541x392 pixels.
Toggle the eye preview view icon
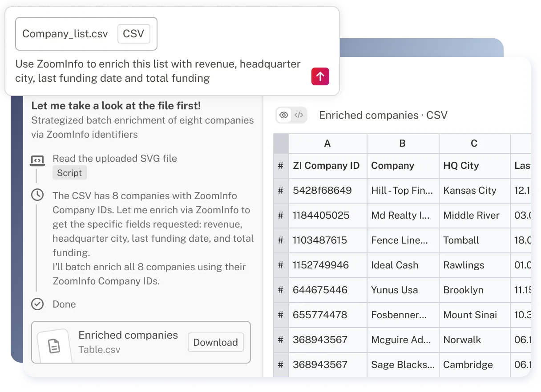pyautogui.click(x=284, y=116)
